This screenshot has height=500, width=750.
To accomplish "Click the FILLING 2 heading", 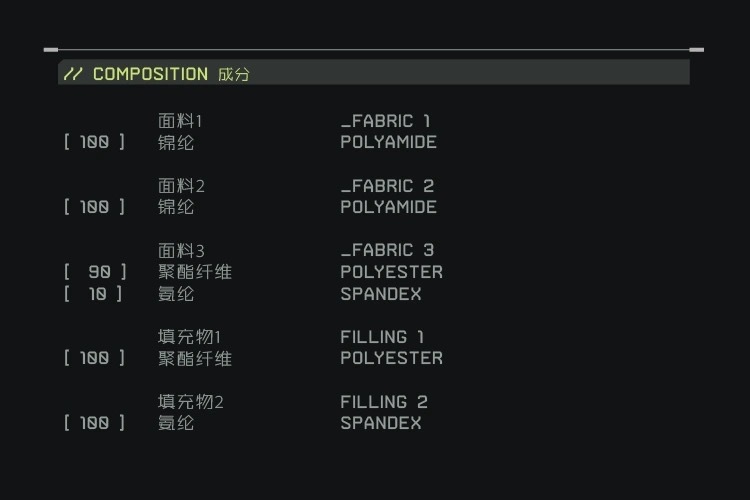I will click(x=383, y=402).
